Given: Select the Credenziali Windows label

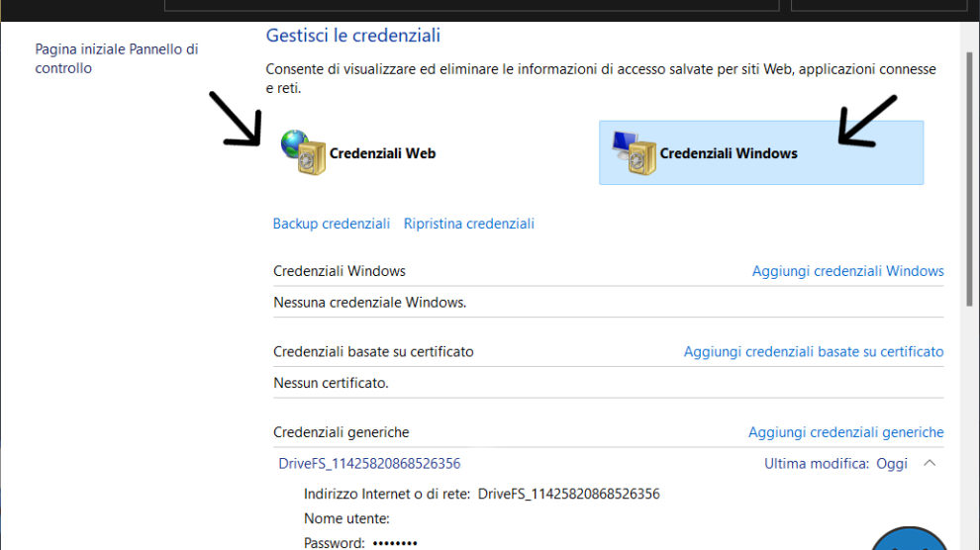Looking at the screenshot, I should [x=729, y=153].
